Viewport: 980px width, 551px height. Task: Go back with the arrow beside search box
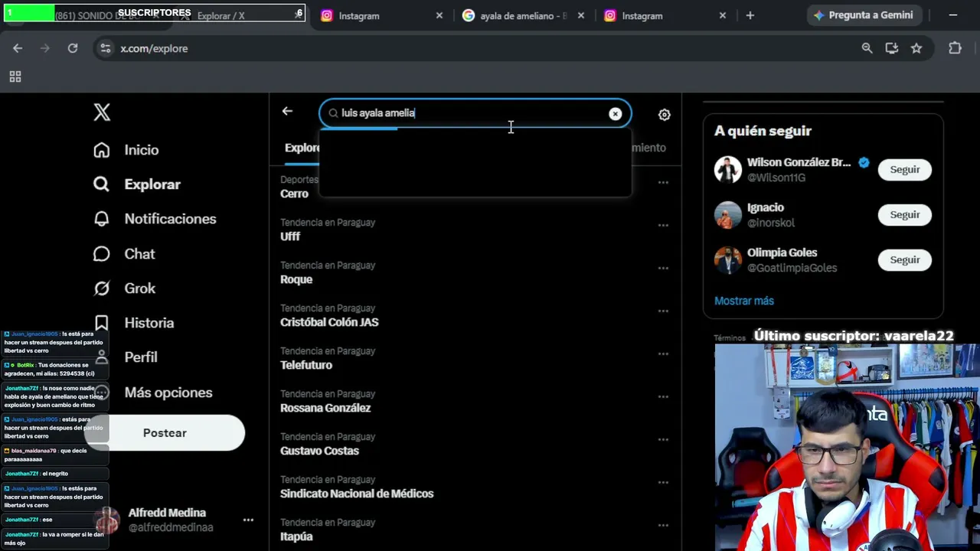pyautogui.click(x=287, y=111)
